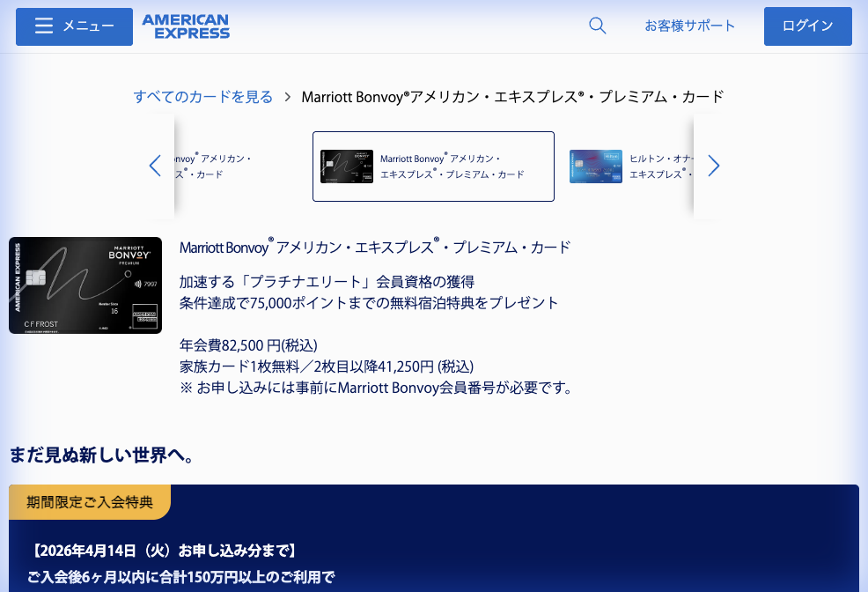Viewport: 868px width, 592px height.
Task: Click the black Premium card product photo
Action: tap(85, 285)
